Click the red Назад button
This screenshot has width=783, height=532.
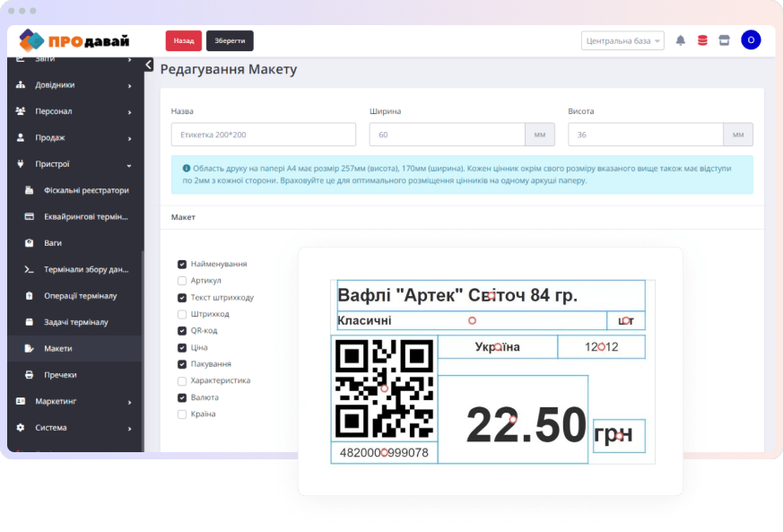point(184,40)
